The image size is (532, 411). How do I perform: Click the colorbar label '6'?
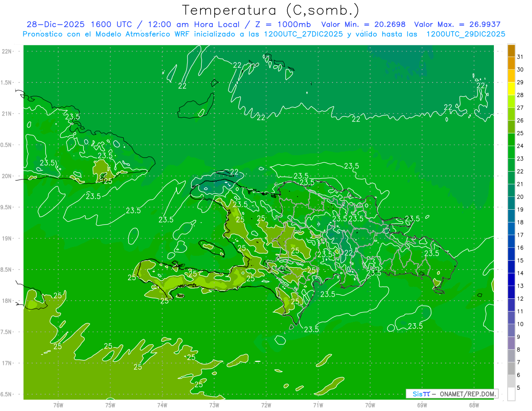click(x=519, y=375)
